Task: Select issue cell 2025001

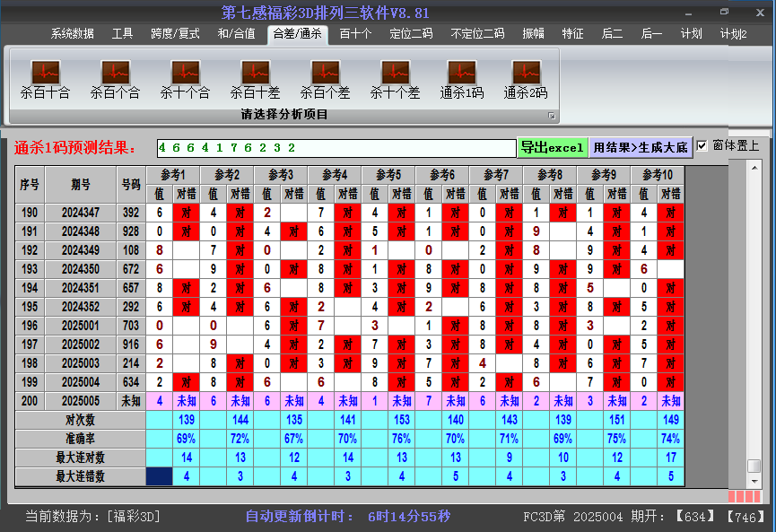Action: coord(81,326)
